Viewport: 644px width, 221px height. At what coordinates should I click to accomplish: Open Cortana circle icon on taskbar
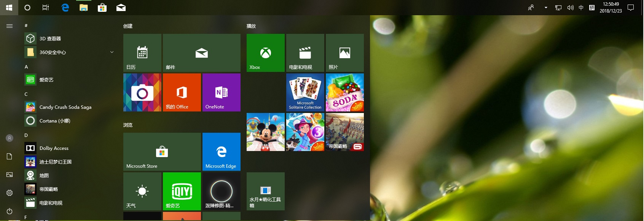click(27, 8)
